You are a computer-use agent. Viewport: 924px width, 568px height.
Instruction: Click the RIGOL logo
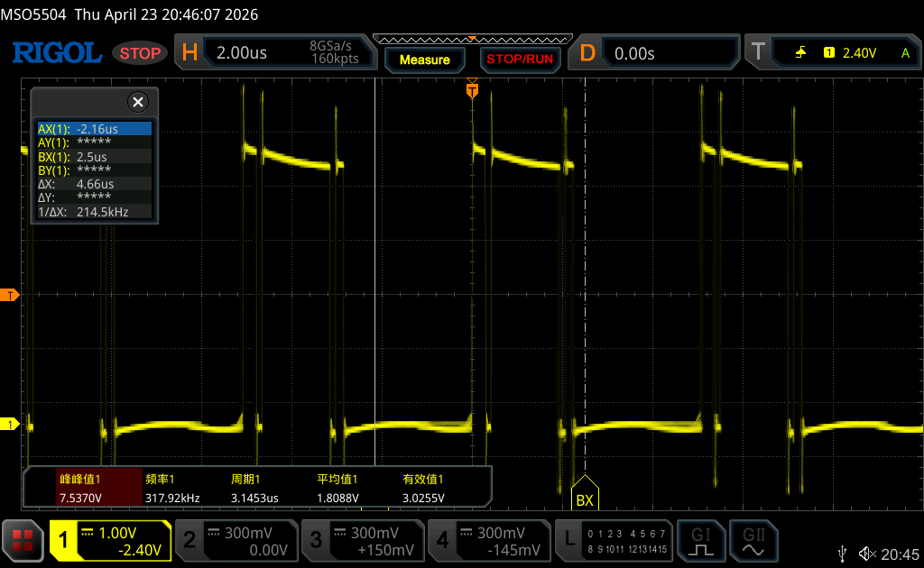56,53
